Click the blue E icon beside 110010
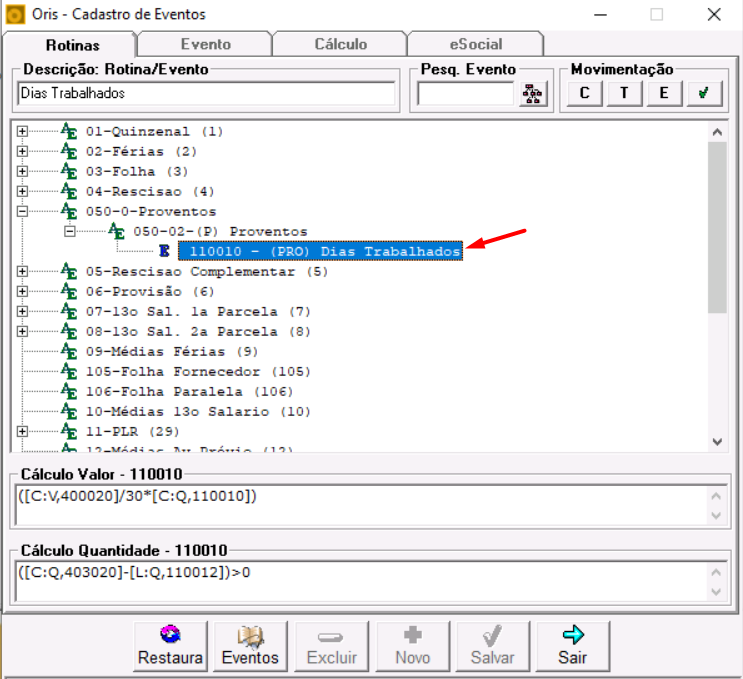Image resolution: width=743 pixels, height=679 pixels. pyautogui.click(x=164, y=251)
